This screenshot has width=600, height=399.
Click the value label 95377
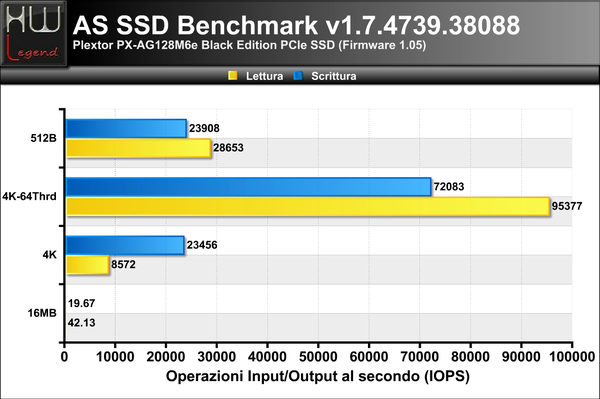click(x=567, y=206)
